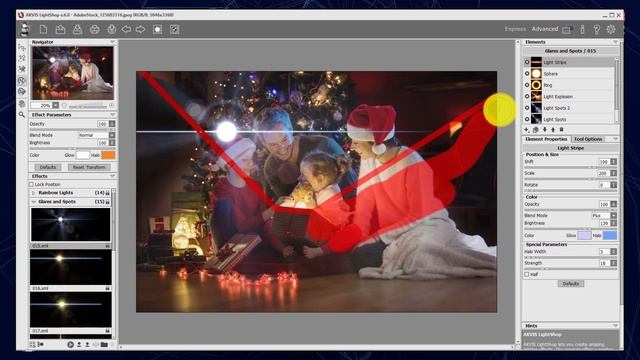Screen dimensions: 640x360
Task: Click the Scale value input field
Action: (603, 173)
